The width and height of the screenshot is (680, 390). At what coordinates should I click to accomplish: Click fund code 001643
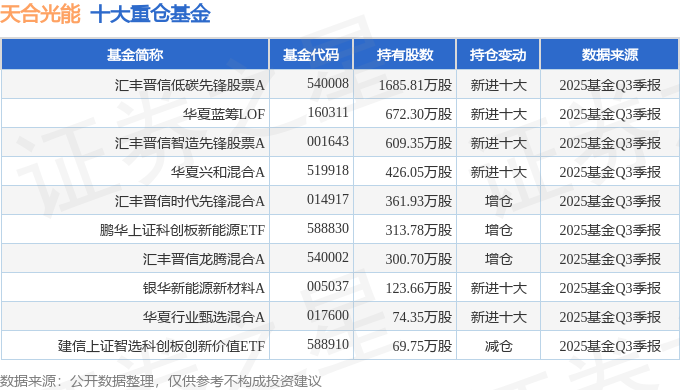tap(328, 141)
